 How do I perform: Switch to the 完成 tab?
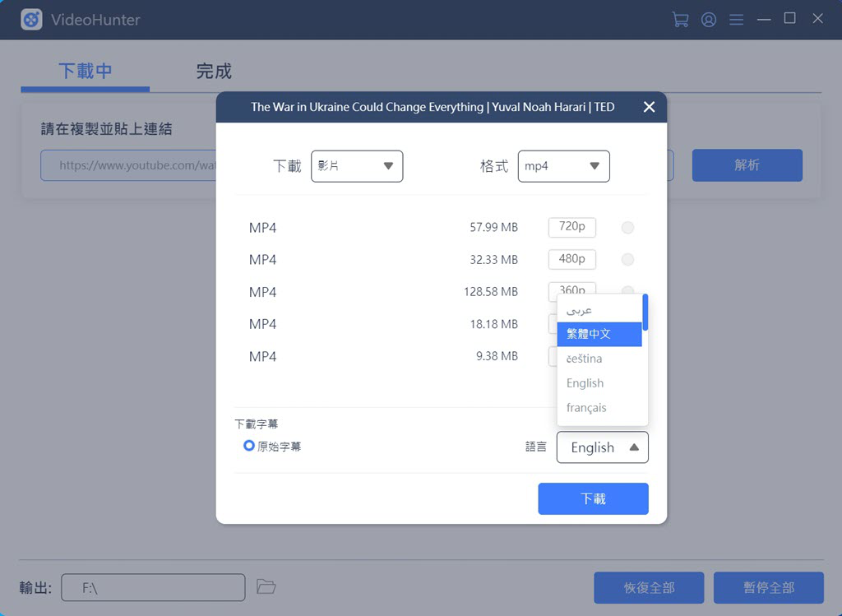(x=214, y=71)
